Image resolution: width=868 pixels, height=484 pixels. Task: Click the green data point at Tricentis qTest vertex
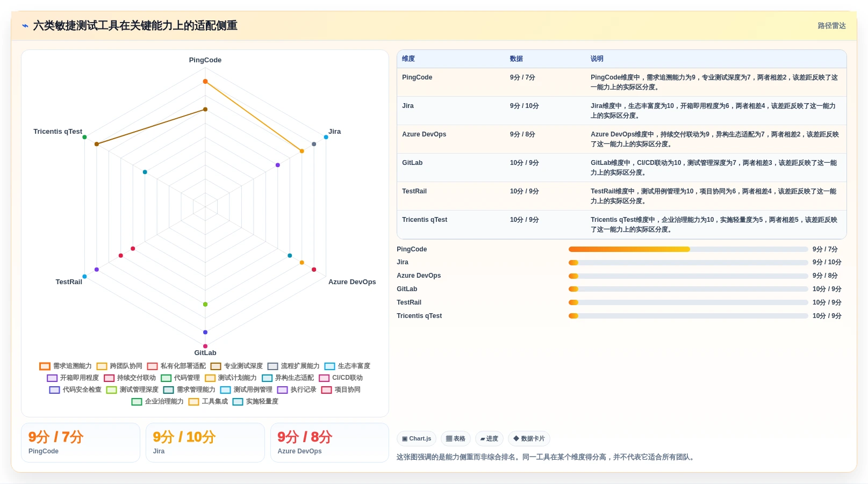pyautogui.click(x=84, y=138)
